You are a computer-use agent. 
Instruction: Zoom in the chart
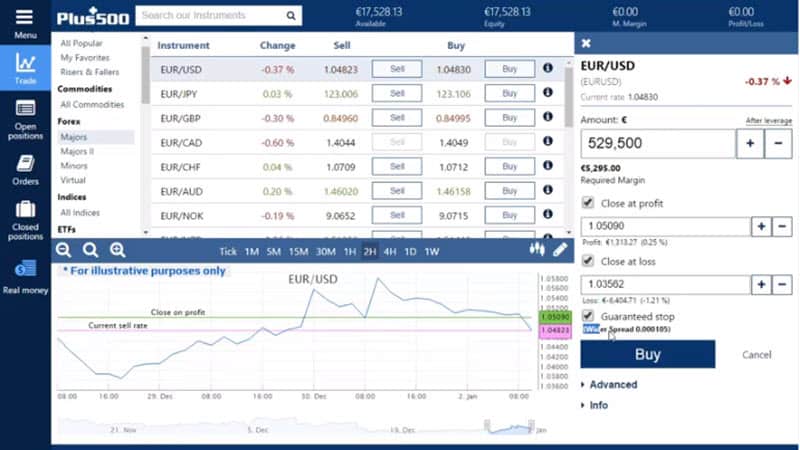tap(117, 250)
